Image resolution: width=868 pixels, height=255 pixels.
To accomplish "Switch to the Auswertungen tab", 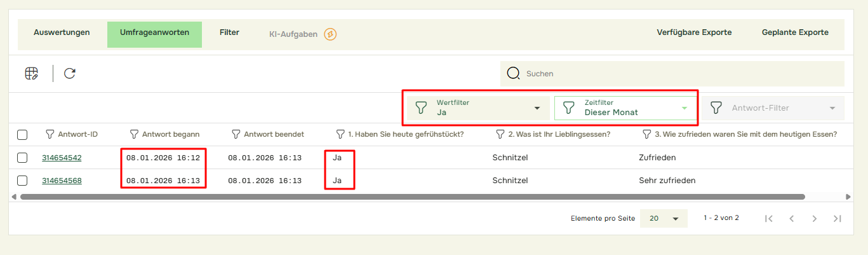I will tap(62, 32).
